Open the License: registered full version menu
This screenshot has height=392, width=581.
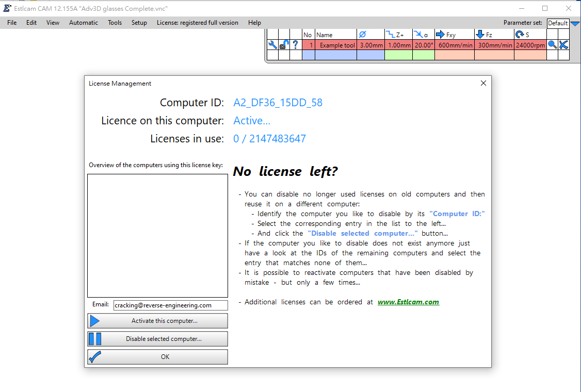pyautogui.click(x=198, y=23)
